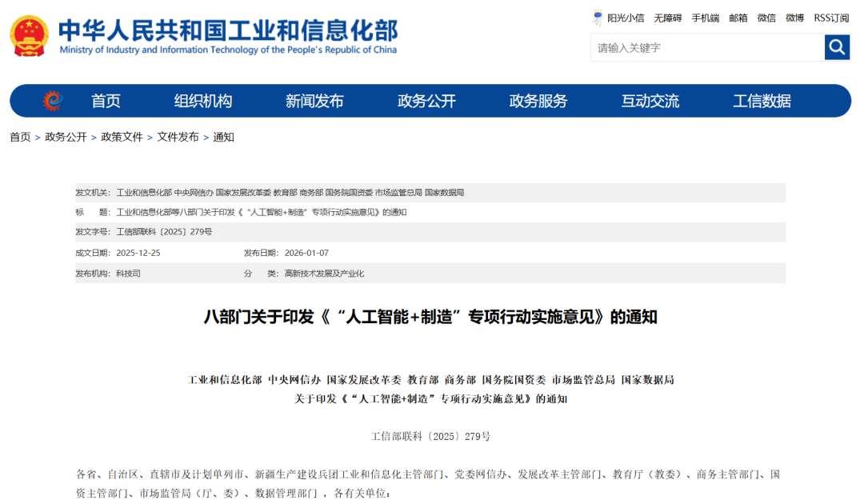864x504 pixels.
Task: Click the 阳光小信 robot assistant icon
Action: coord(598,18)
